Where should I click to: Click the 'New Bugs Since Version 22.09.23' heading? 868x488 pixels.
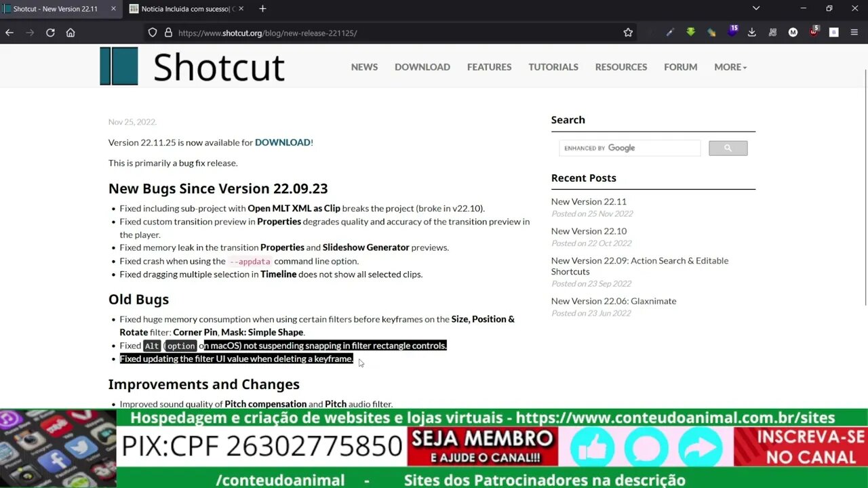[218, 188]
